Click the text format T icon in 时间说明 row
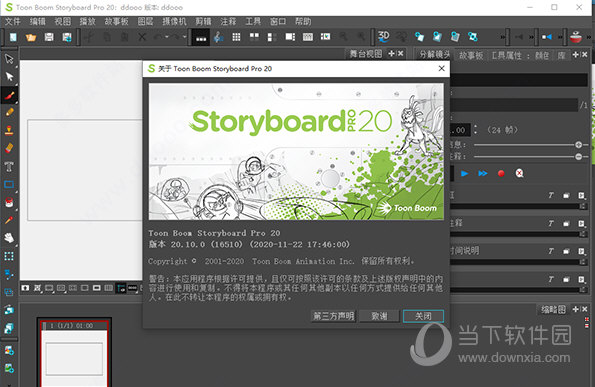Viewport: 595px width, 387px height. [x=551, y=251]
